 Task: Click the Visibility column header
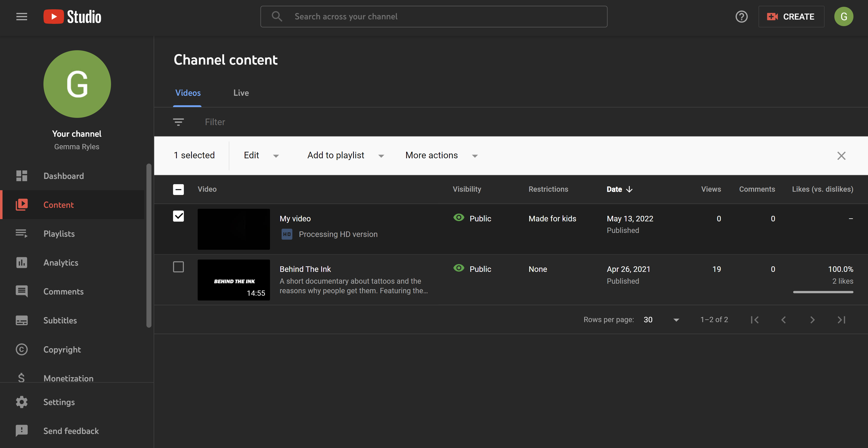(467, 189)
